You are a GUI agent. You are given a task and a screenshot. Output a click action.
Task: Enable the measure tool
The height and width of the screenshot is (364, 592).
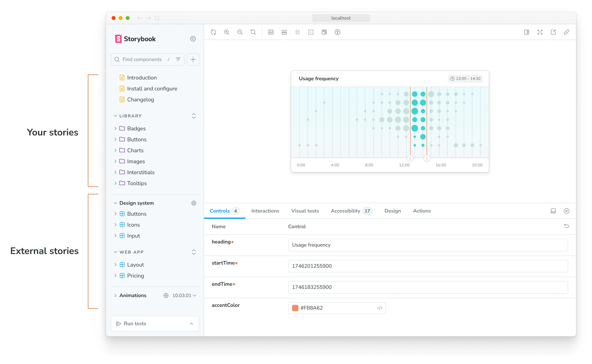(284, 32)
